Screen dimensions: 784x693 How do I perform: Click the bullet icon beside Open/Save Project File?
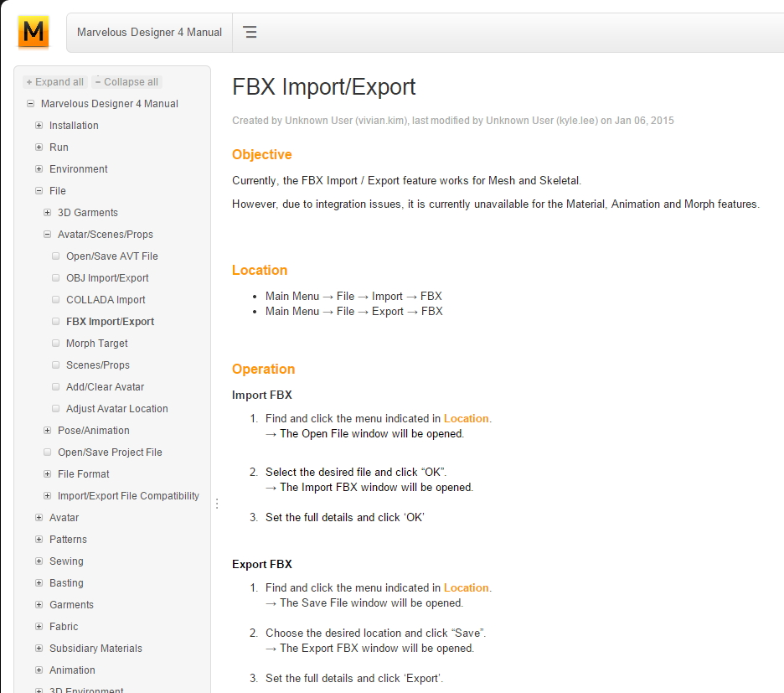click(x=48, y=453)
